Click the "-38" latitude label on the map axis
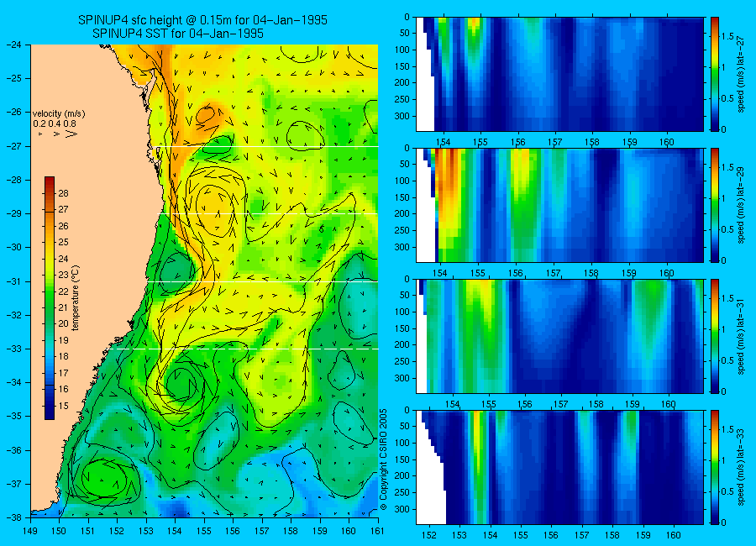The width and height of the screenshot is (756, 546). coord(14,517)
